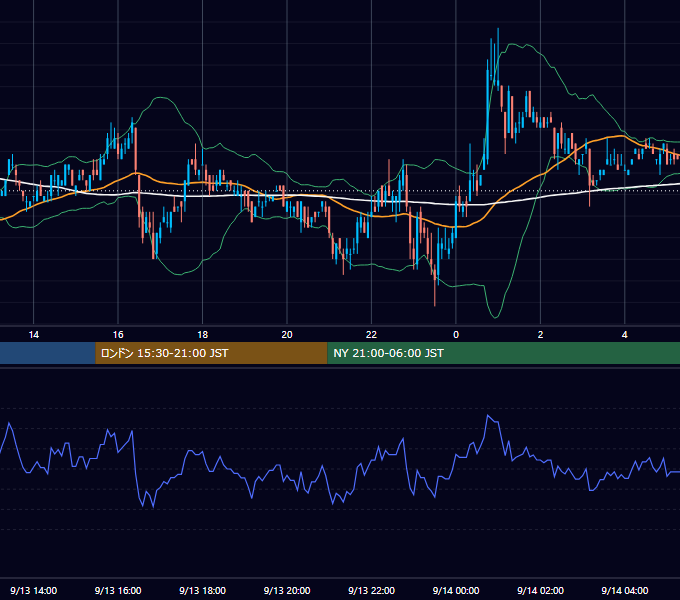Click the 9/14 00:00 time label
Image resolution: width=680 pixels, height=600 pixels.
(456, 590)
